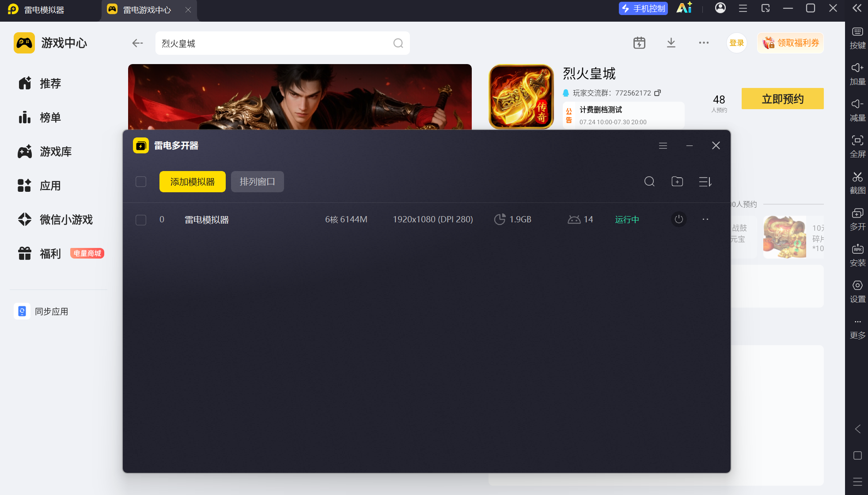
Task: Open the 推荐 recommended section
Action: [39, 83]
